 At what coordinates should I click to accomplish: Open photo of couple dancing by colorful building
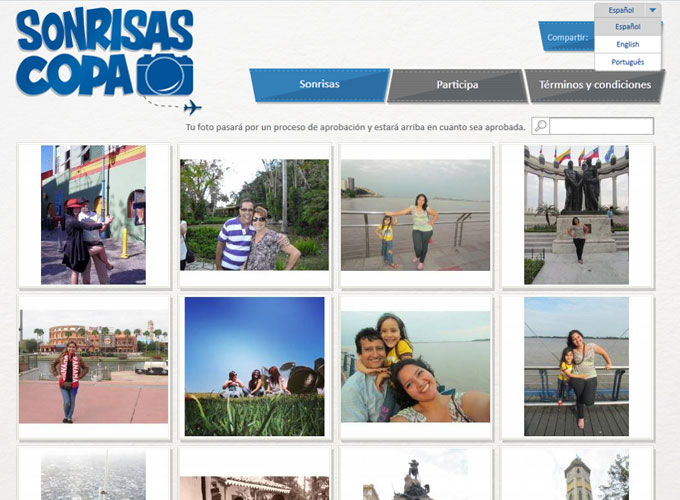coord(93,215)
